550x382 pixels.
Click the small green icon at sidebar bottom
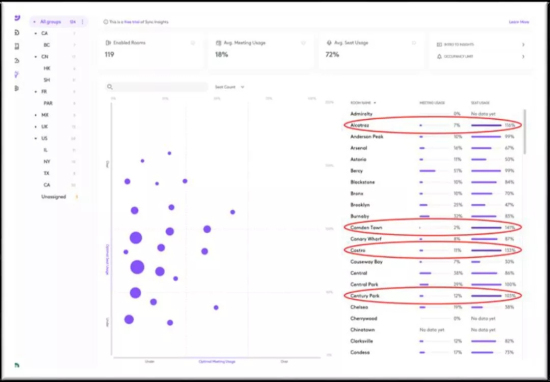pos(16,365)
